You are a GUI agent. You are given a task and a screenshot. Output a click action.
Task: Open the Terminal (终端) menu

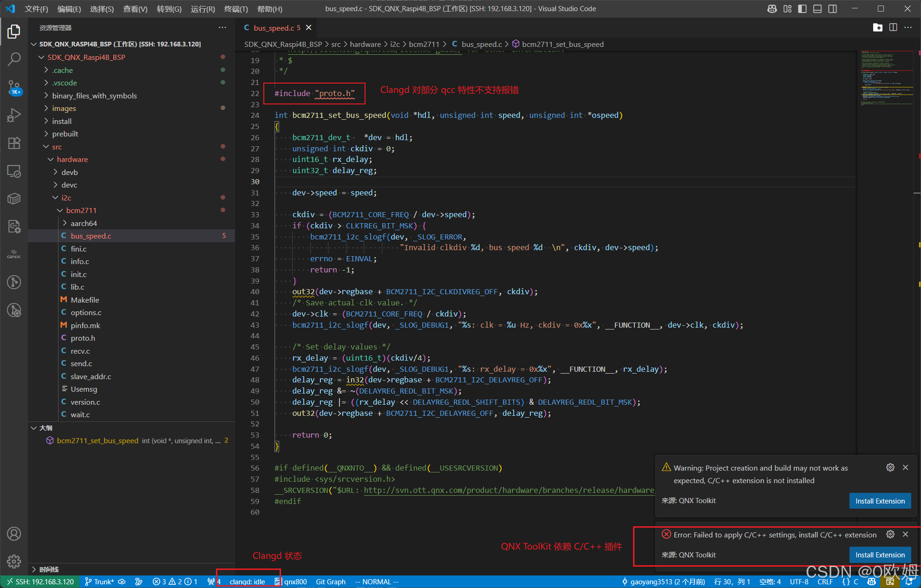[x=236, y=9]
